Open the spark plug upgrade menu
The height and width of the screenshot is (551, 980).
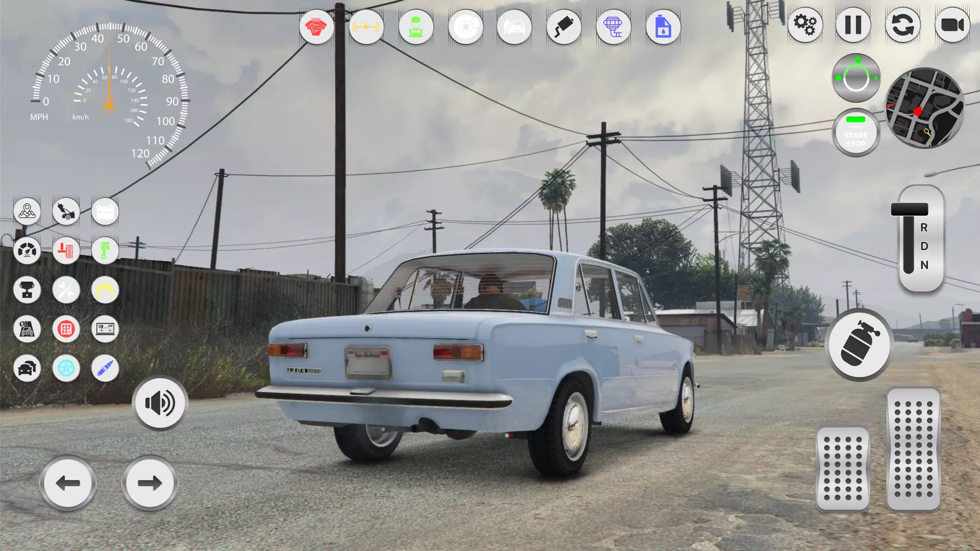[105, 368]
